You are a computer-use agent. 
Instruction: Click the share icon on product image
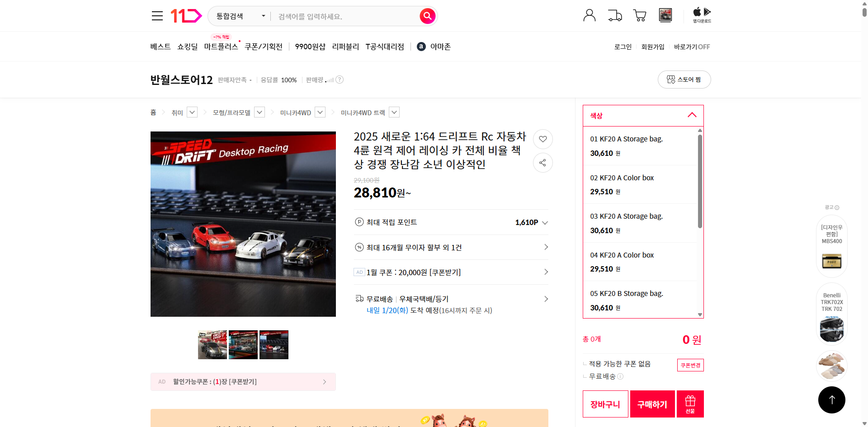[x=542, y=163]
